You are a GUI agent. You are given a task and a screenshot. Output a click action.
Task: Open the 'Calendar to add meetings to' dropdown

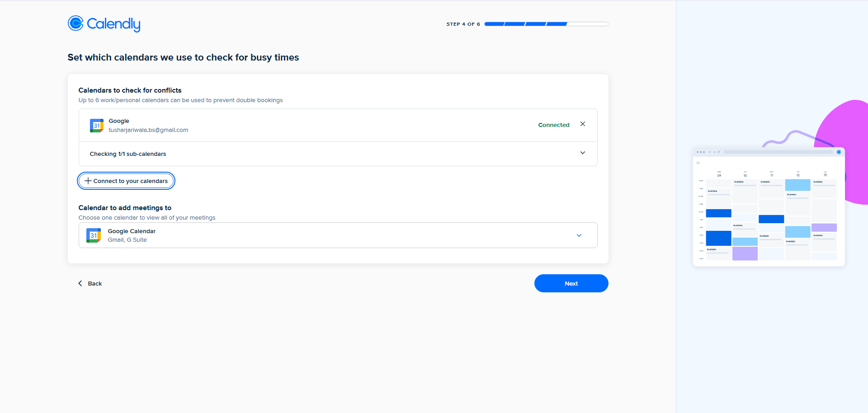(579, 235)
